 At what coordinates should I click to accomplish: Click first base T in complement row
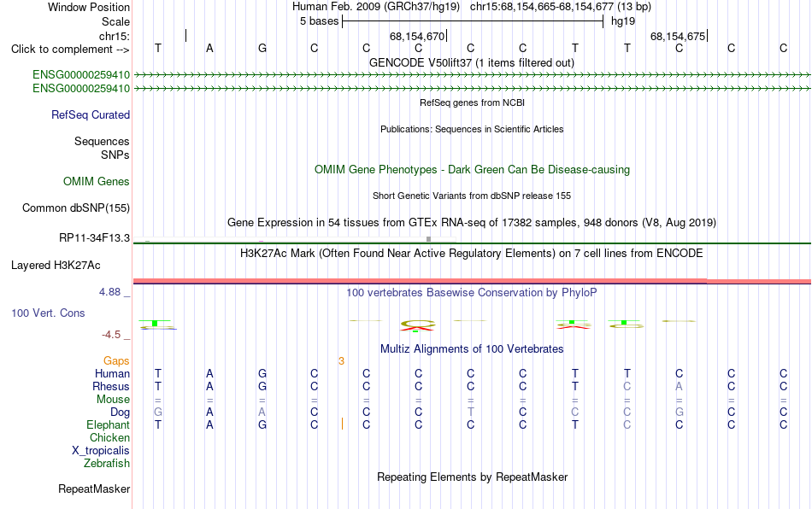coord(158,49)
